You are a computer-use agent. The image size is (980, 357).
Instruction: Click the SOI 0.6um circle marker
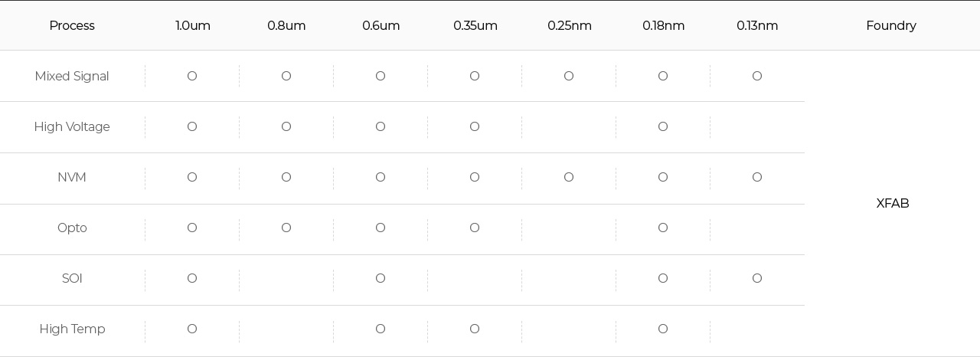coord(381,278)
